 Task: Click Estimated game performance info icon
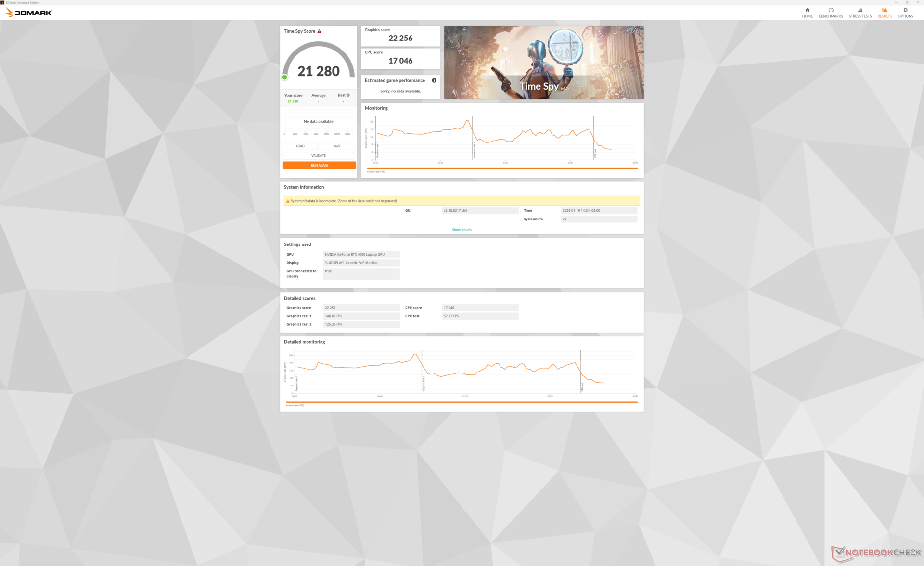click(x=434, y=80)
